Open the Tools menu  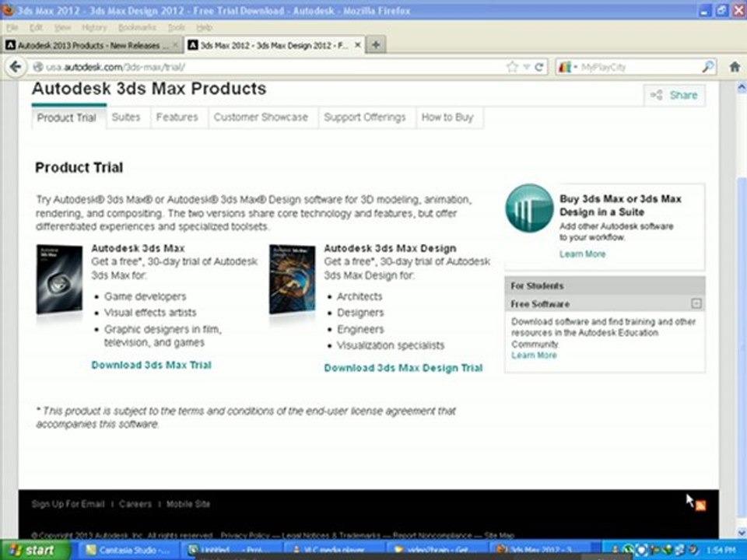pos(177,28)
